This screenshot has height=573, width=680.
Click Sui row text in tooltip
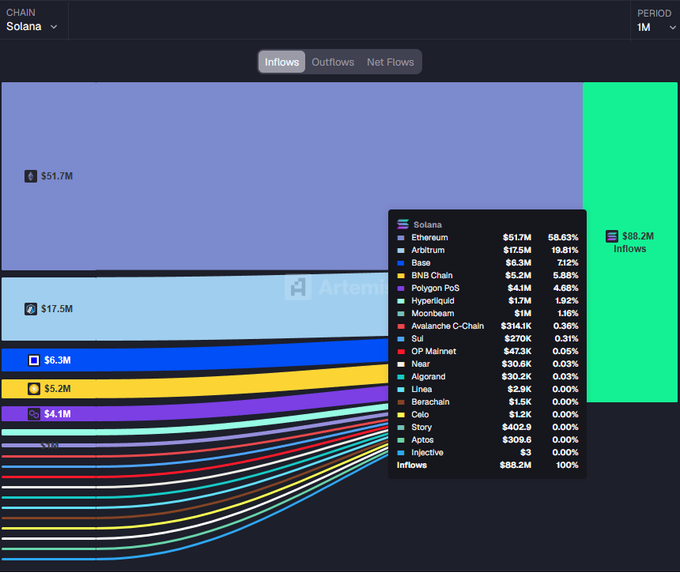tap(417, 338)
